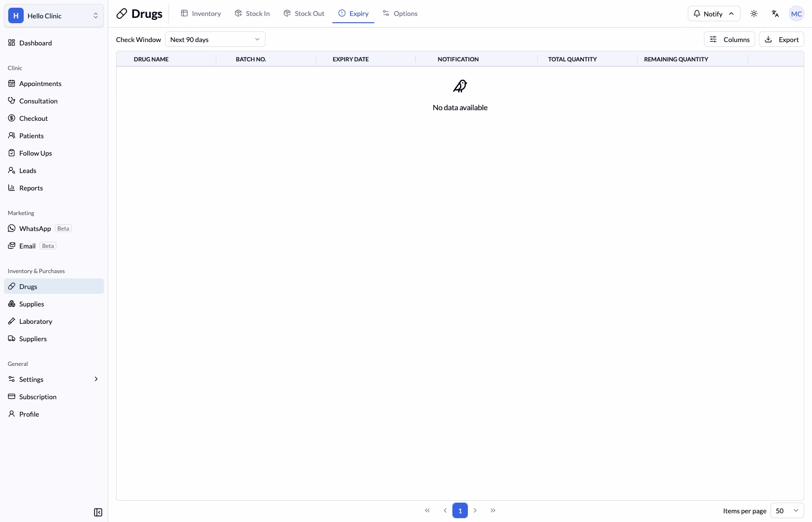Viewport: 812px width, 522px height.
Task: Select Drugs in the sidebar
Action: (54, 287)
